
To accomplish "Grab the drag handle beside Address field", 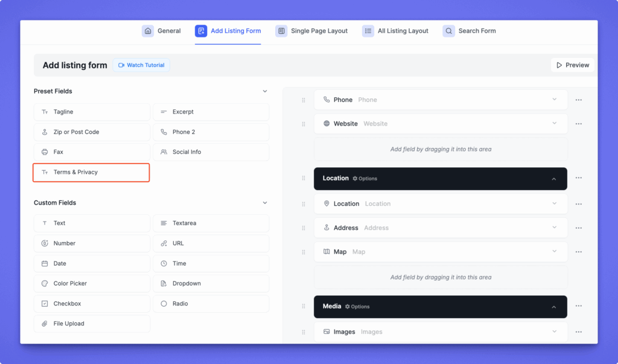I will tap(304, 228).
